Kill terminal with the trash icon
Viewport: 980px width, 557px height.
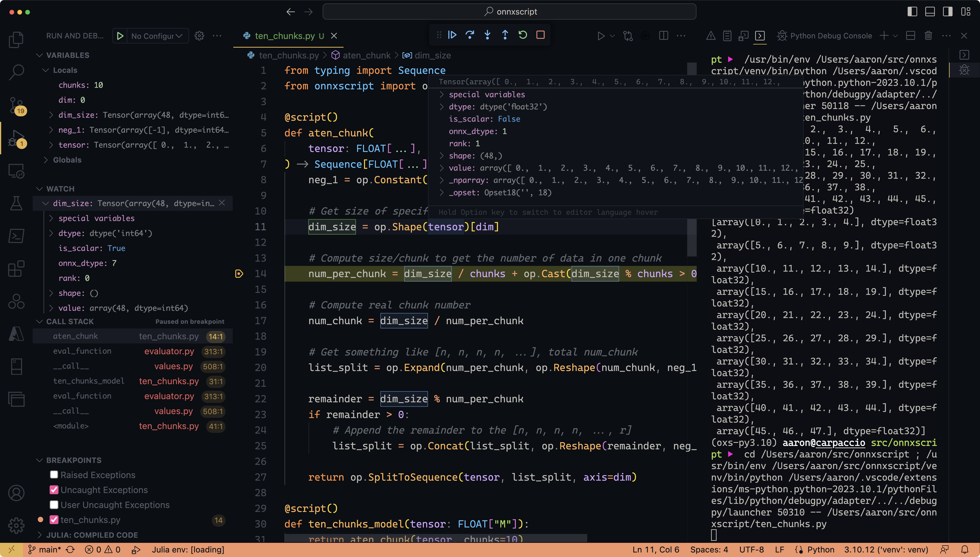(928, 36)
